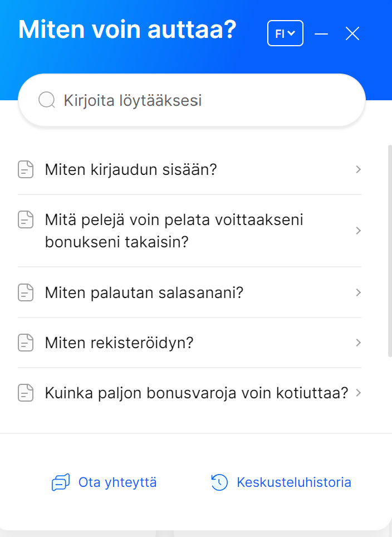Image resolution: width=392 pixels, height=537 pixels.
Task: Click 'Ota yhteyttä' to contact support
Action: [x=116, y=482]
